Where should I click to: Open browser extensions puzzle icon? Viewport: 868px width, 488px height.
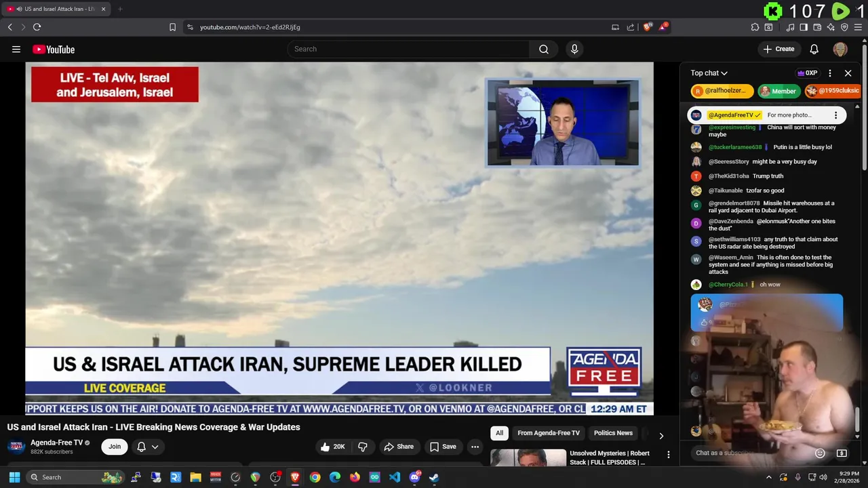coord(755,27)
